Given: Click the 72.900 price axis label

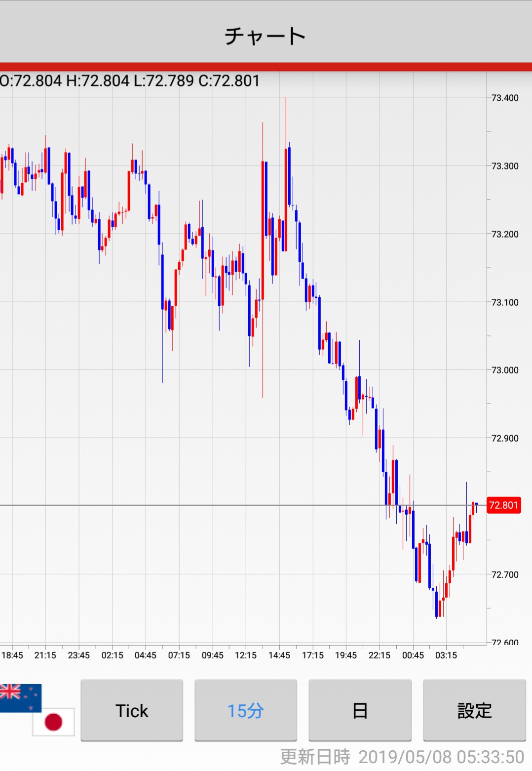Looking at the screenshot, I should coord(505,438).
